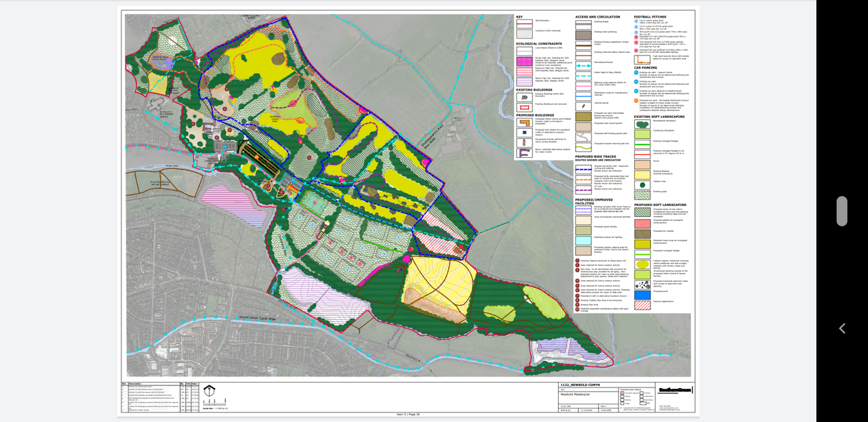Image resolution: width=868 pixels, height=422 pixels.
Task: Click the Potential location for lighting swatch
Action: pyautogui.click(x=584, y=240)
